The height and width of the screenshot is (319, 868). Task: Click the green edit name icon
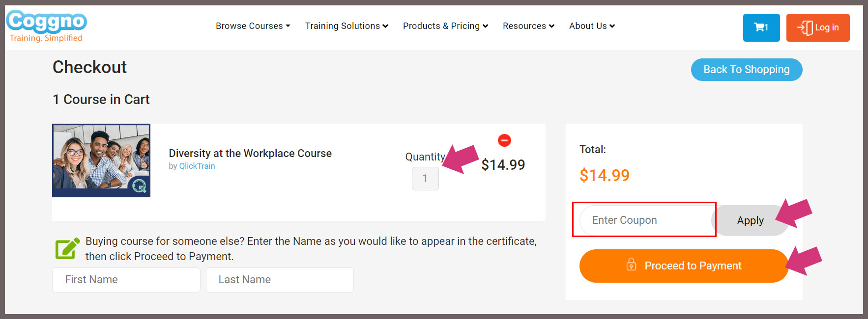tap(67, 248)
